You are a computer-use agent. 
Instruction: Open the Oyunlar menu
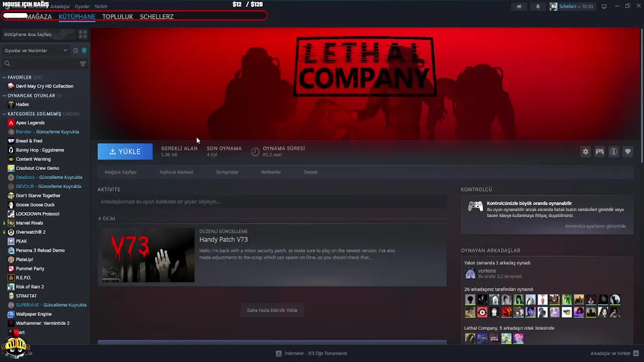click(83, 7)
